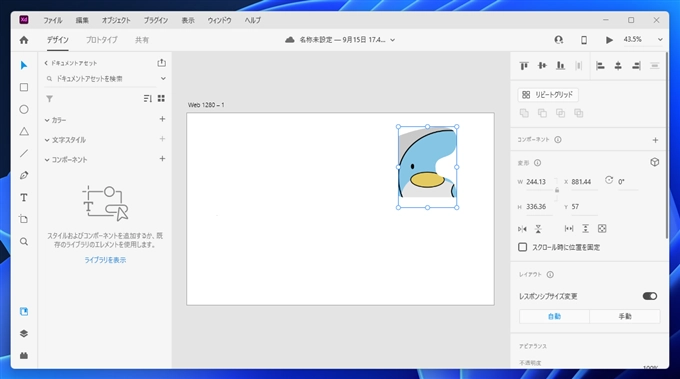The height and width of the screenshot is (379, 680).
Task: Open the ヘルプ menu
Action: pos(252,20)
